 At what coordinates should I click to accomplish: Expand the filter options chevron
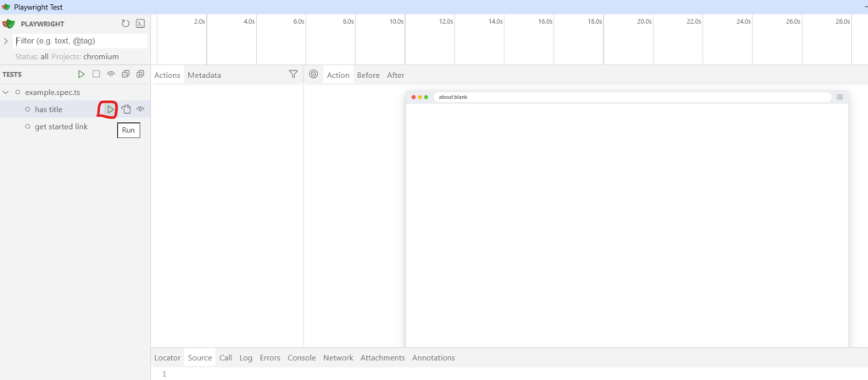point(7,41)
